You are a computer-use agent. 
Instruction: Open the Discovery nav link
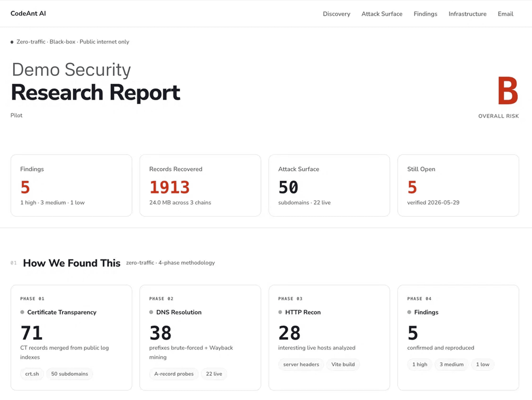tap(337, 14)
